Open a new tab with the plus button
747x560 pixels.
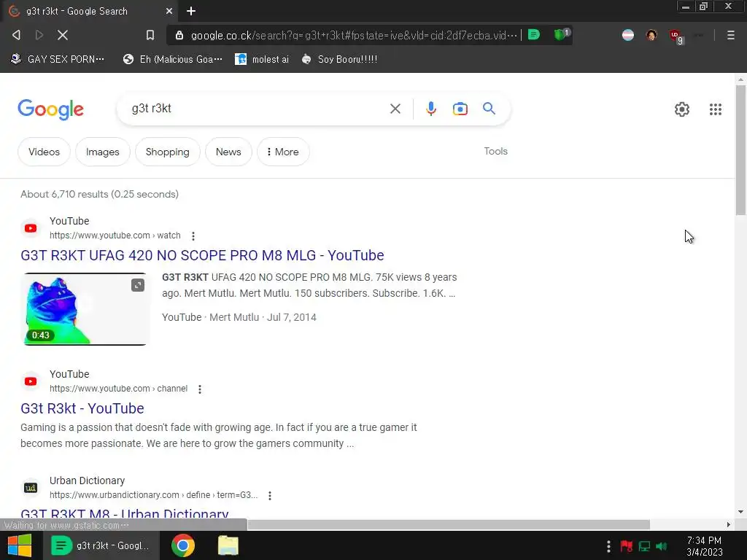pyautogui.click(x=191, y=11)
